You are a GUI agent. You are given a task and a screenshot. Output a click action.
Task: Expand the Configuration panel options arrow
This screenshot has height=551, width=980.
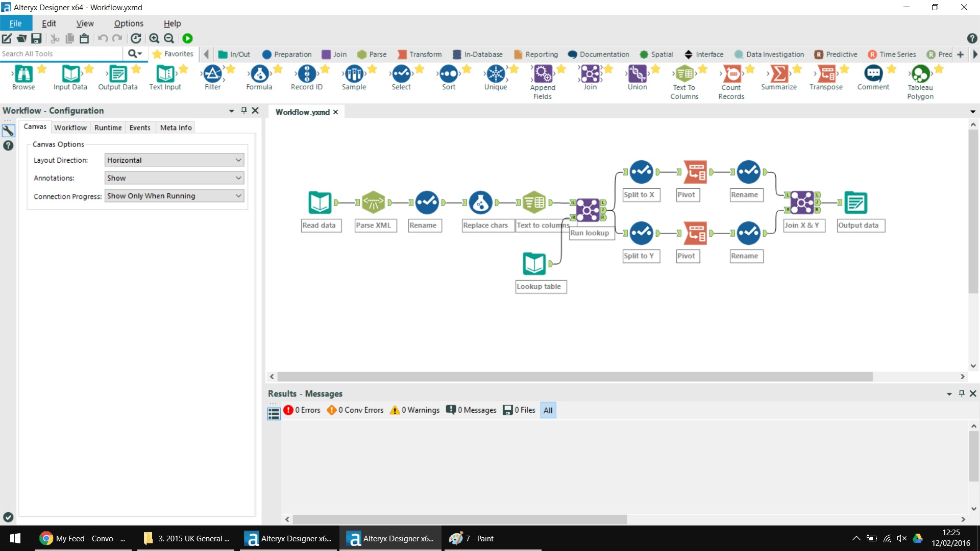click(x=231, y=111)
